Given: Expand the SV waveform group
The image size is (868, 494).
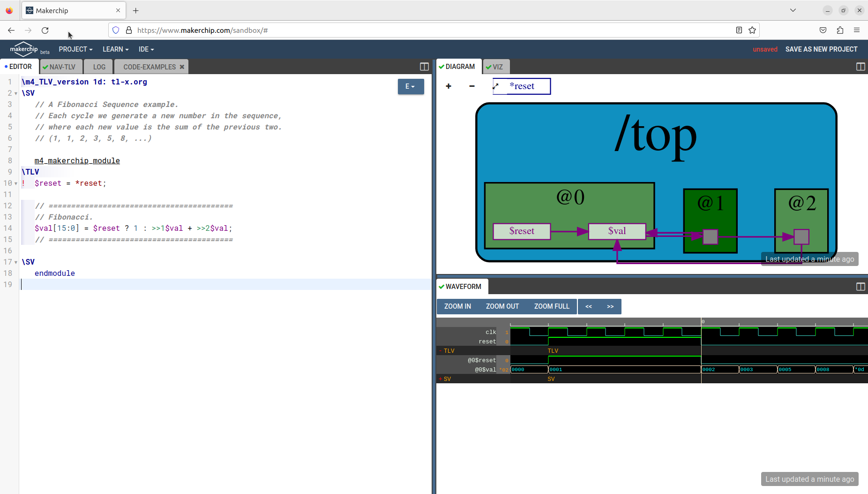Looking at the screenshot, I should click(x=441, y=379).
